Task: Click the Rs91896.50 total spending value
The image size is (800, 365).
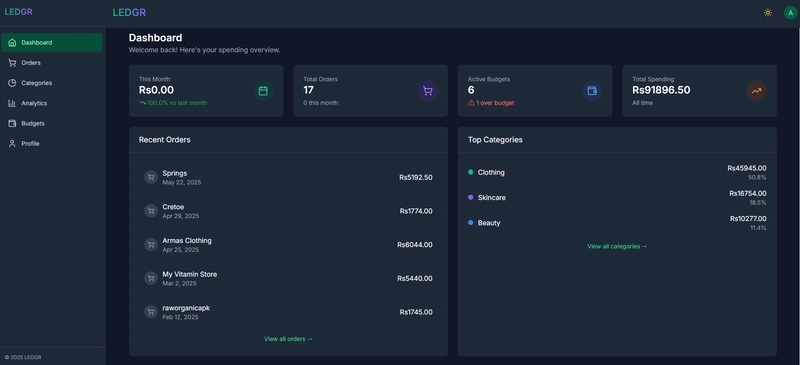Action: coord(661,90)
